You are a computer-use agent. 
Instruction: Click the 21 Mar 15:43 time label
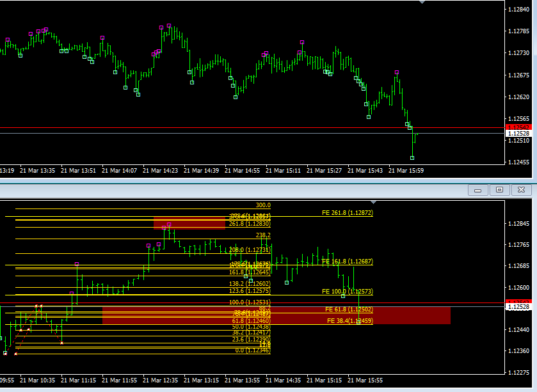click(x=365, y=170)
